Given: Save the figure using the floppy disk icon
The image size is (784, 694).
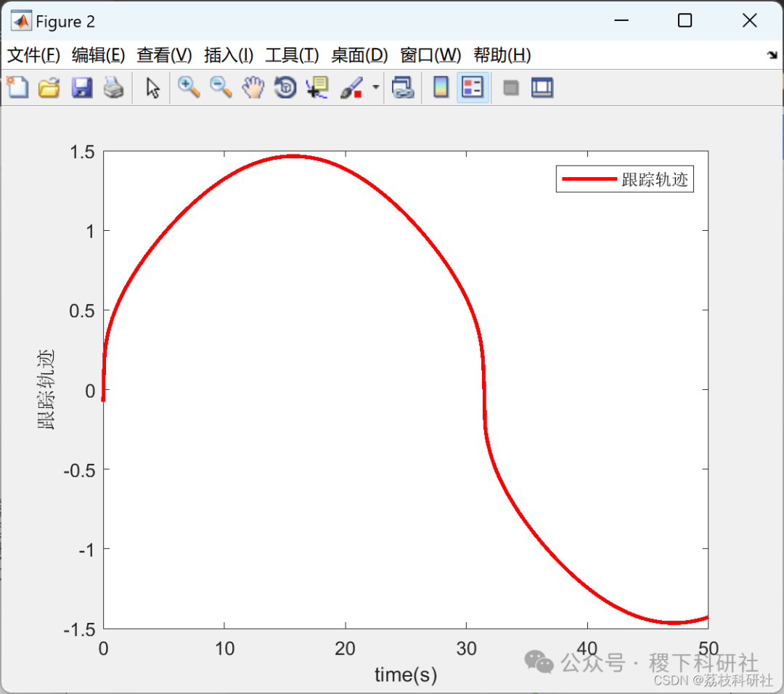Looking at the screenshot, I should (x=81, y=88).
